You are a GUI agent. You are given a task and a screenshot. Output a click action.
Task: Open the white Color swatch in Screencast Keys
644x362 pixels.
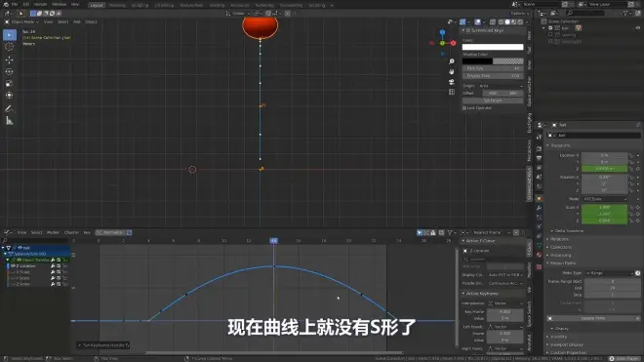click(493, 47)
